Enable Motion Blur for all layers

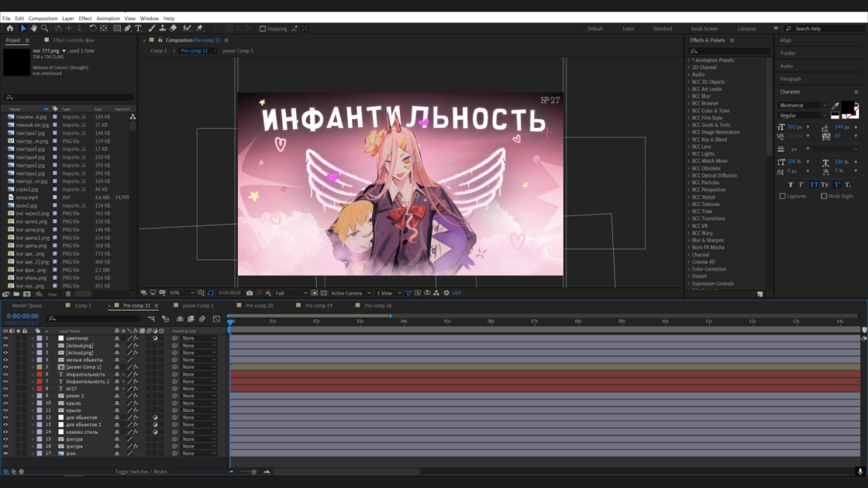tap(202, 318)
